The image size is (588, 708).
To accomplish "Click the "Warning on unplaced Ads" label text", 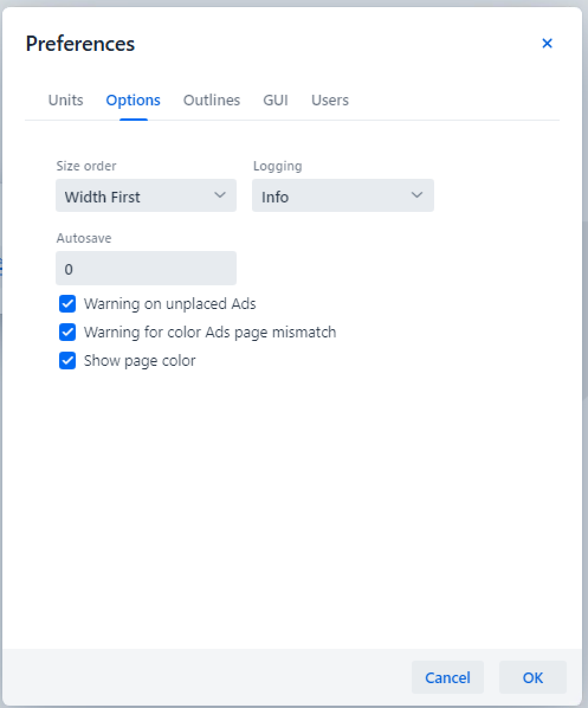I will [170, 304].
